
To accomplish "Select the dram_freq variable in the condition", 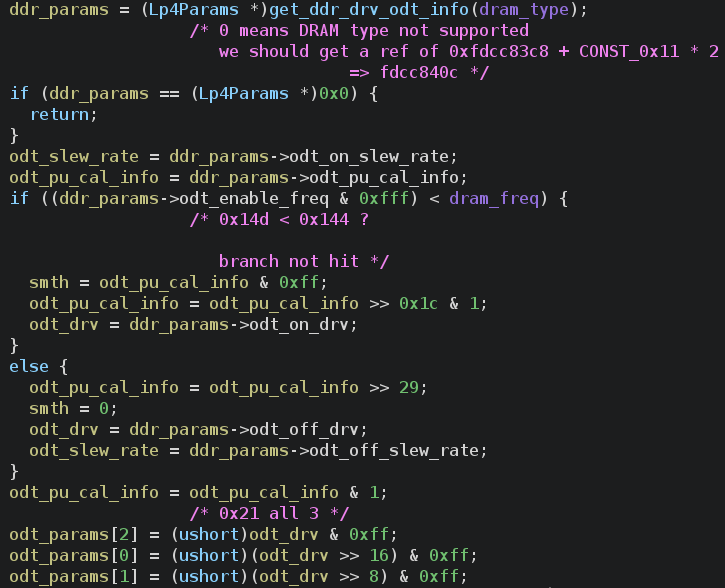I will 494,199.
